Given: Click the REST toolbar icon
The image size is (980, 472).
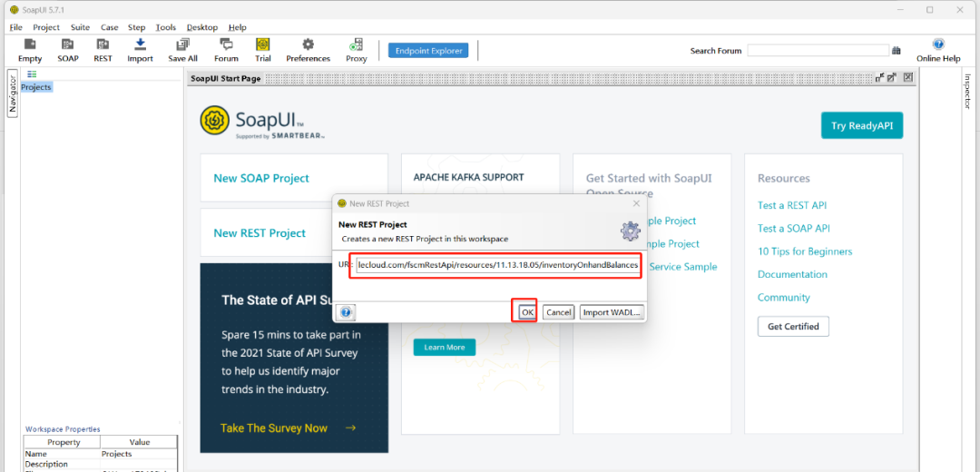Looking at the screenshot, I should pos(103,50).
